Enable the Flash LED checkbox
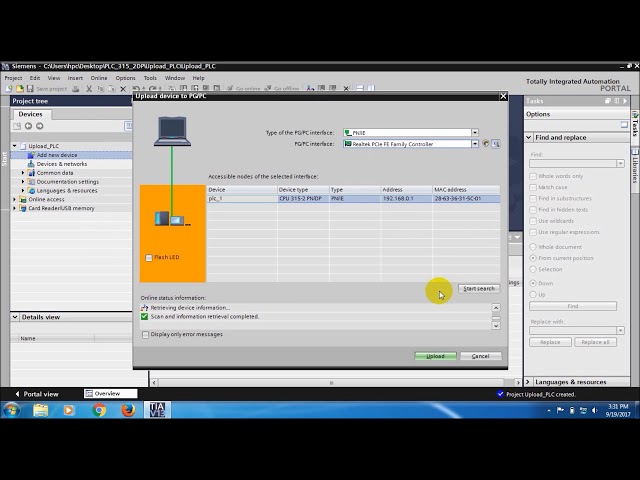The image size is (640, 480). 149,258
